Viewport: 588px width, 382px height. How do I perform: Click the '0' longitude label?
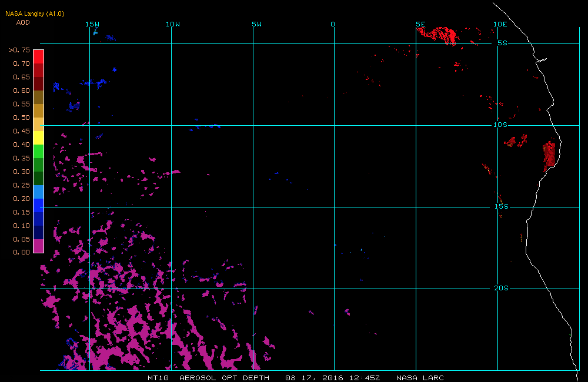pos(333,24)
